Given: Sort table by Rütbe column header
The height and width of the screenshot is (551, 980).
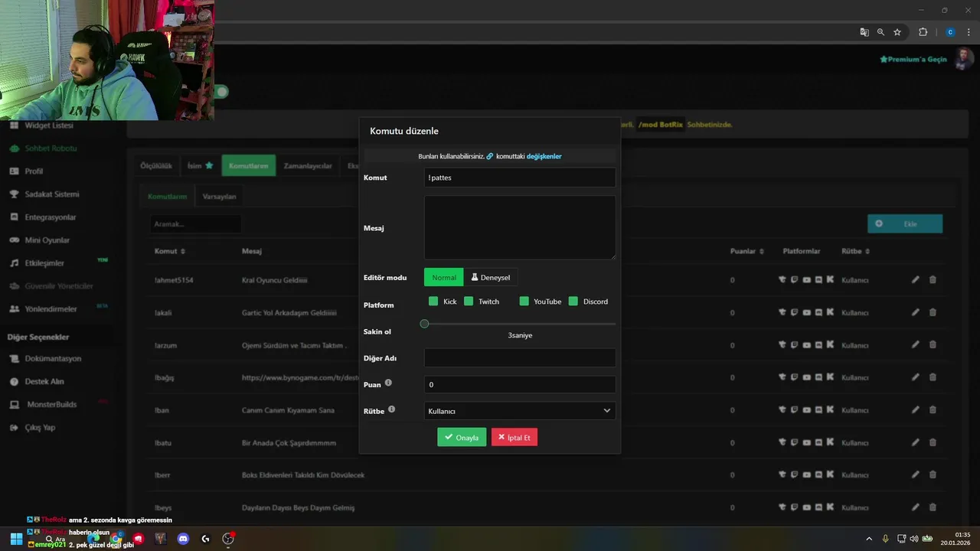Looking at the screenshot, I should (x=855, y=251).
